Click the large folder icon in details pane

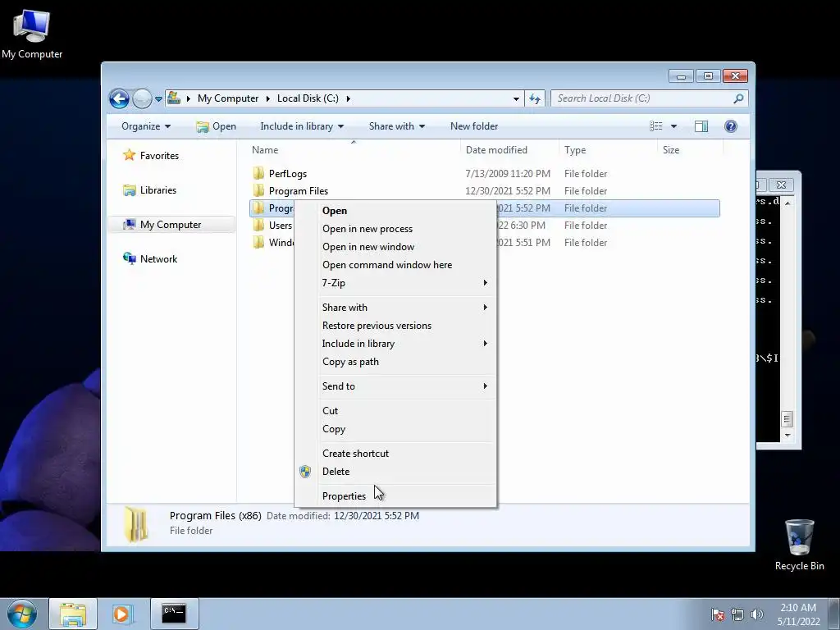tap(136, 524)
